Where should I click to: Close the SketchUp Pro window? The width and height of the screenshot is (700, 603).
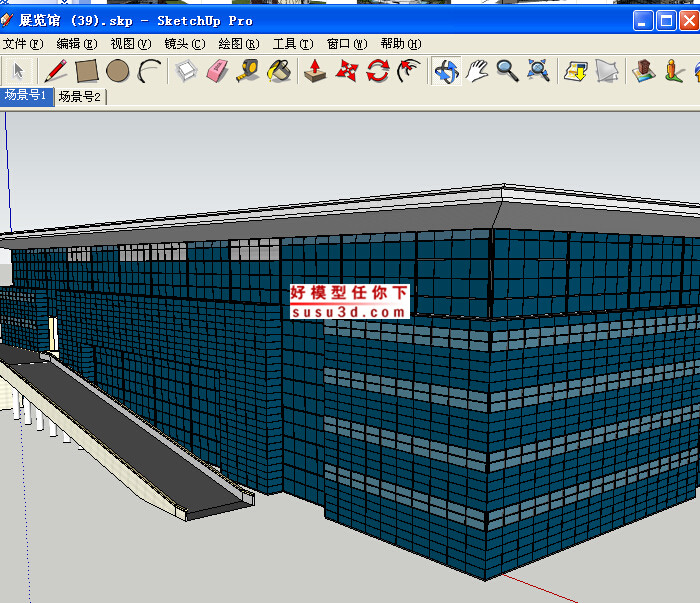689,21
